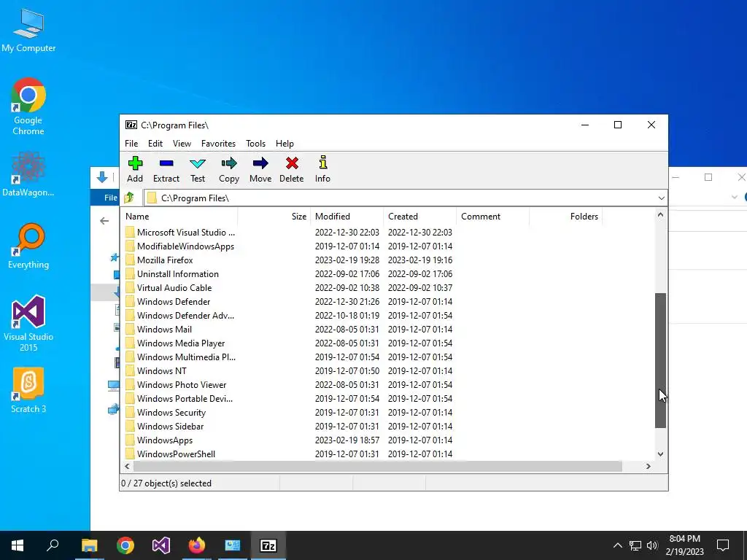Click the Add toolbar button
This screenshot has height=560, width=747.
coord(135,169)
